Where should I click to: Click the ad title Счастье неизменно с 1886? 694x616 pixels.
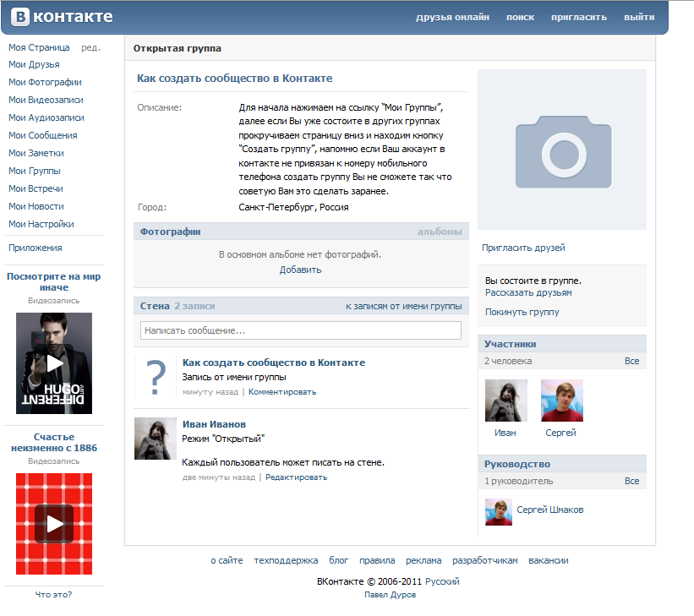[53, 443]
